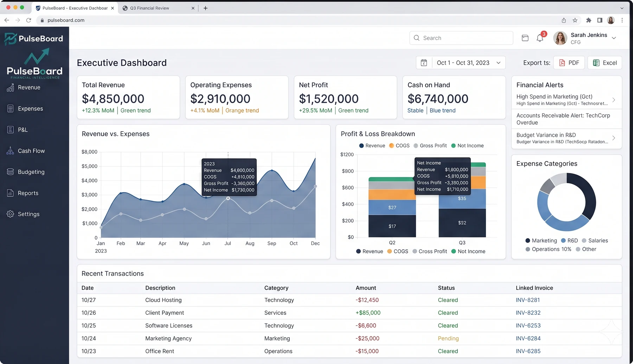Open the Reports sidebar icon

point(11,193)
